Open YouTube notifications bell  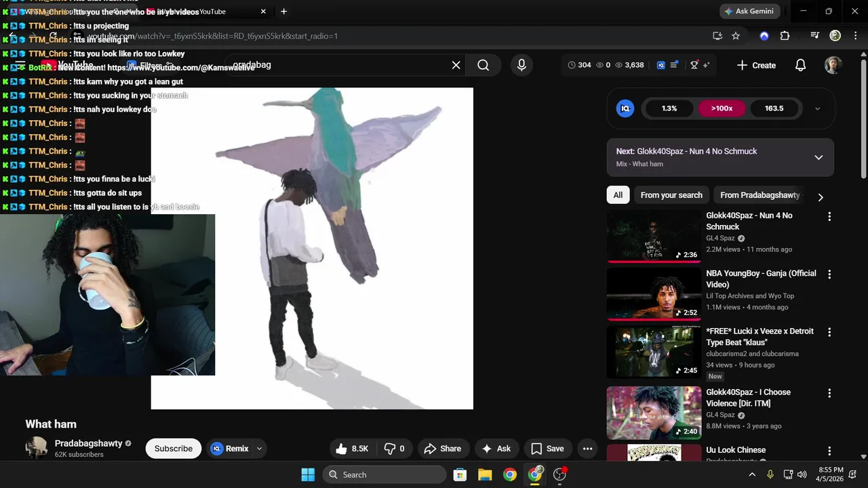801,65
